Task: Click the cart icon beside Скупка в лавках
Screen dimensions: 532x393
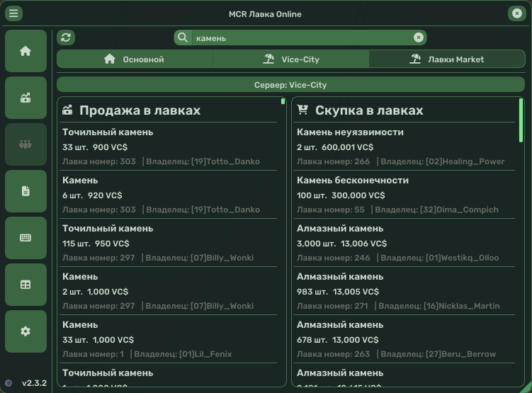Action: coord(302,109)
